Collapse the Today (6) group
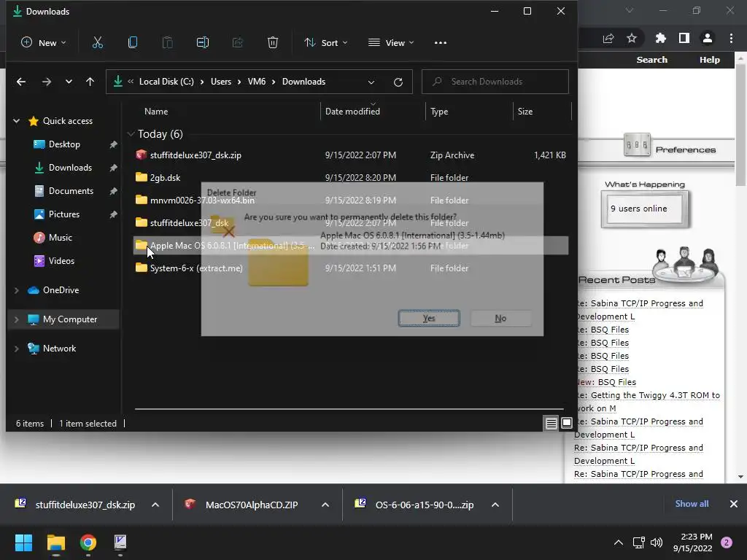The height and width of the screenshot is (560, 747). 131,134
